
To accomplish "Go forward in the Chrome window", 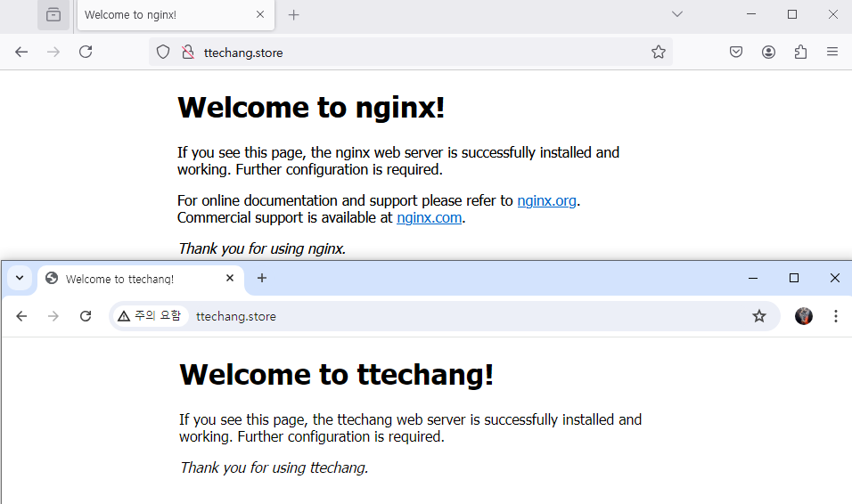I will click(53, 316).
